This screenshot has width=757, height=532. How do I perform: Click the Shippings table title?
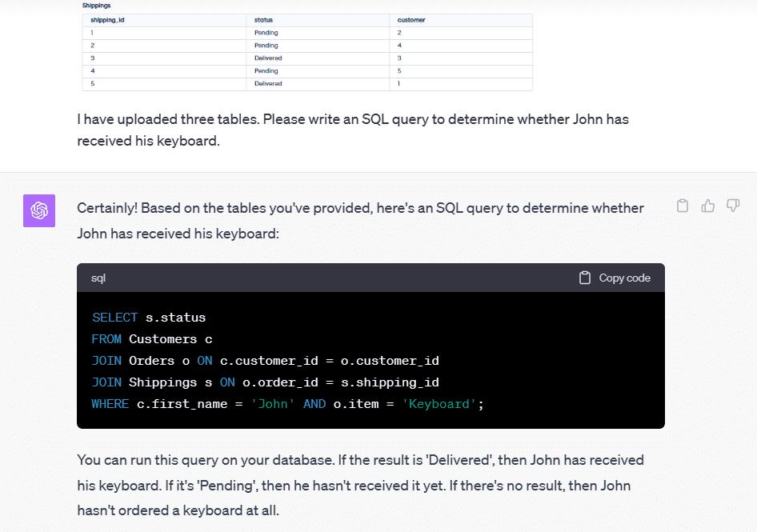[x=96, y=6]
